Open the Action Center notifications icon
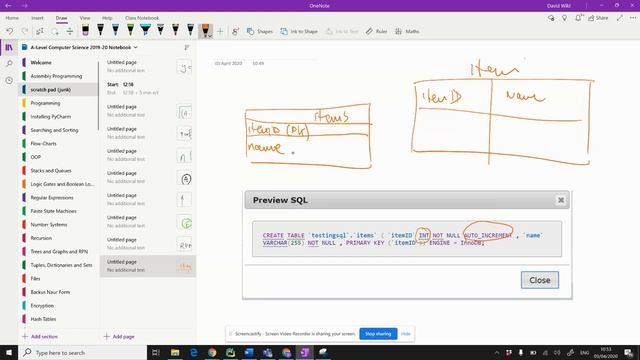The image size is (640, 360). (x=629, y=352)
